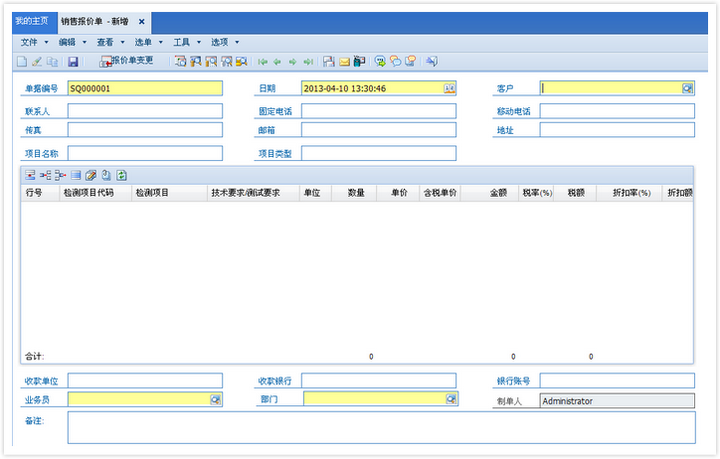Open the 业务员 lookup button

pyautogui.click(x=215, y=399)
